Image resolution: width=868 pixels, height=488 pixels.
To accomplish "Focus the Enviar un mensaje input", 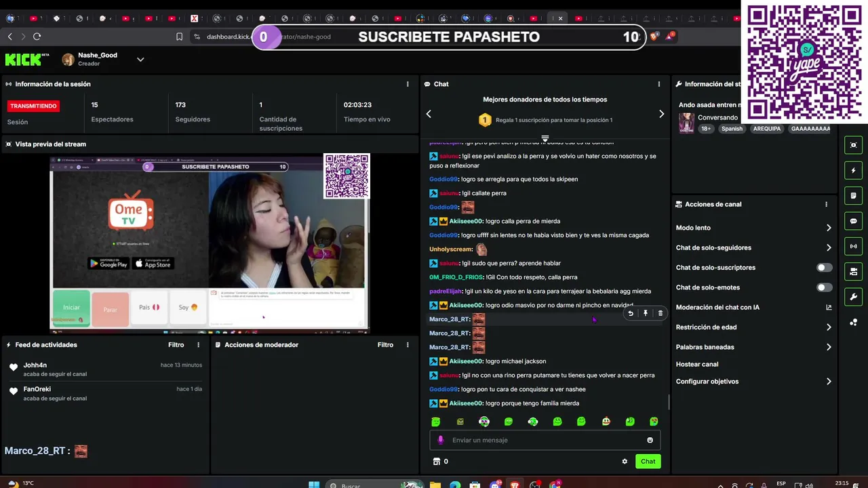I will click(545, 440).
